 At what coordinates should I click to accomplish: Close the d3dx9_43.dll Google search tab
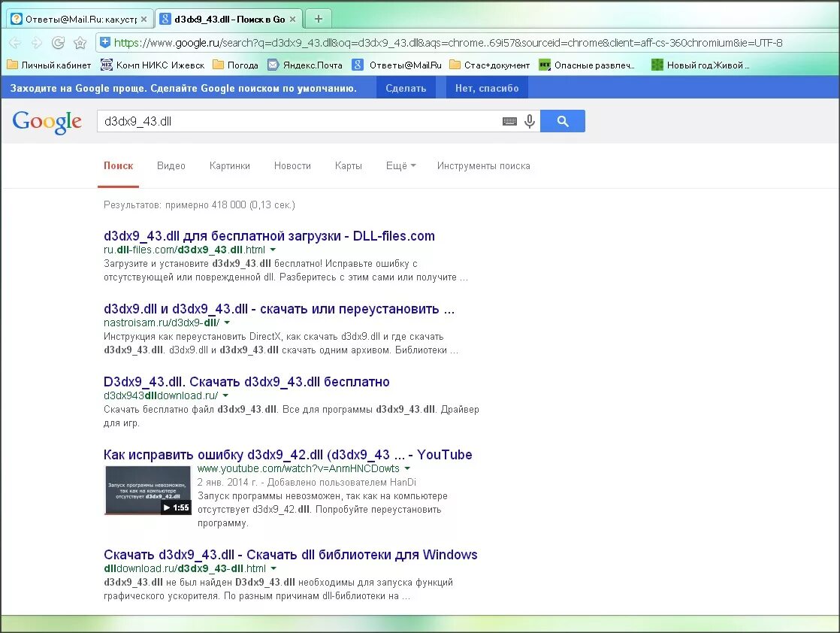coord(292,20)
